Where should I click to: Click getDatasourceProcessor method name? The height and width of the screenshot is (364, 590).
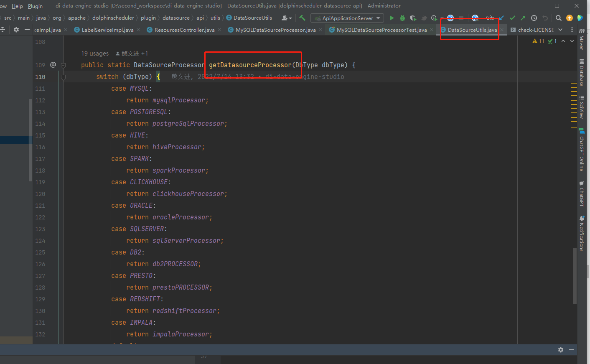[250, 65]
